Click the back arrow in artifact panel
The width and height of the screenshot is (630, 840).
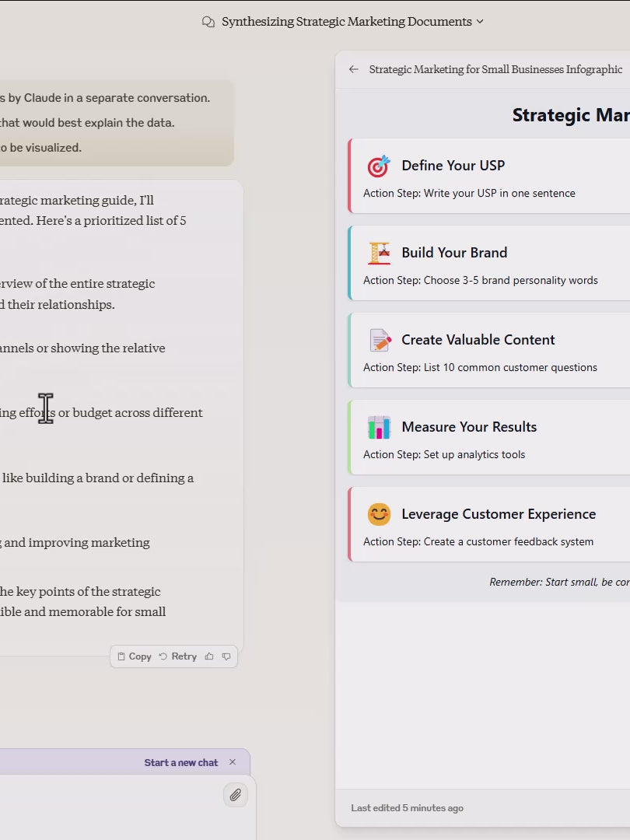tap(354, 69)
